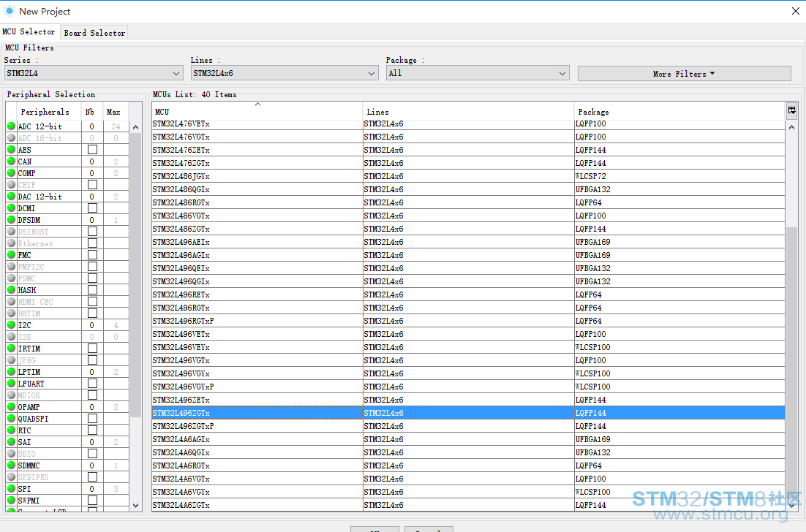Tick the HASH peripheral checkbox
Viewport: 806px width, 532px height.
pyautogui.click(x=93, y=289)
